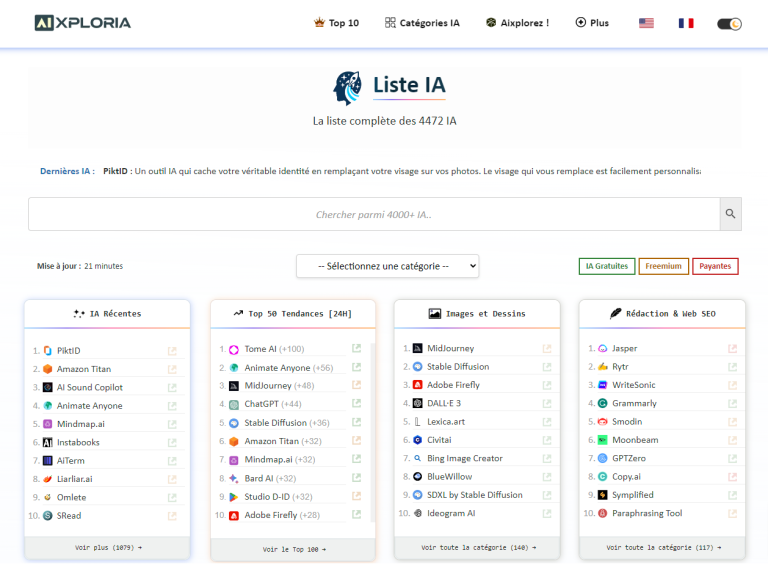Open the Bing Image Creator entry

tap(465, 458)
